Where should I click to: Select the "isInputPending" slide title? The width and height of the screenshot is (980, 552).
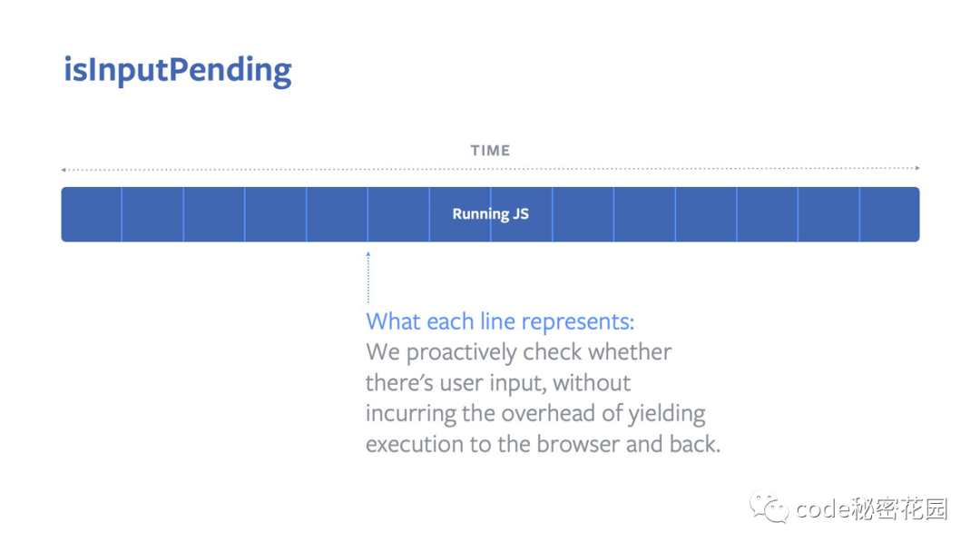tap(178, 70)
